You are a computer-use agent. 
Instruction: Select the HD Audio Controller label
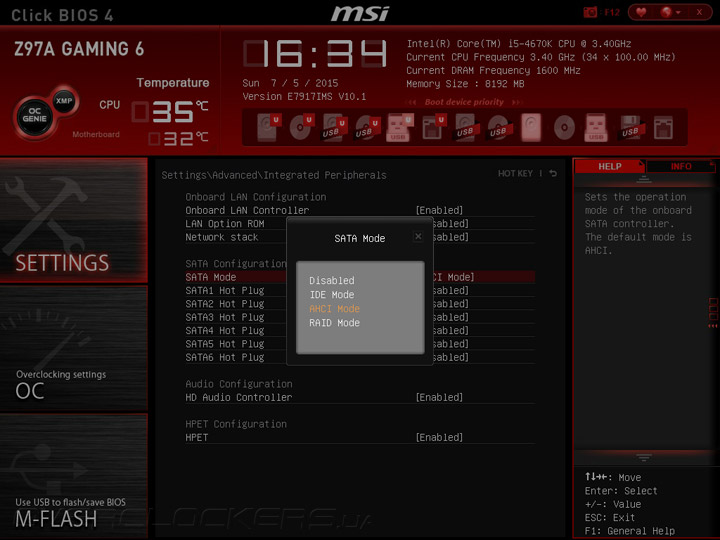coord(239,397)
